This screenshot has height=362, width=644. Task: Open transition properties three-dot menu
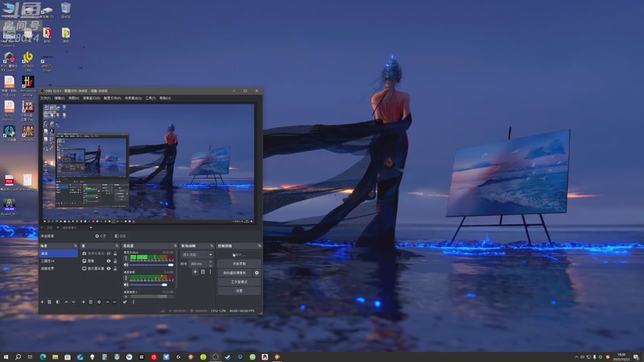point(210,272)
